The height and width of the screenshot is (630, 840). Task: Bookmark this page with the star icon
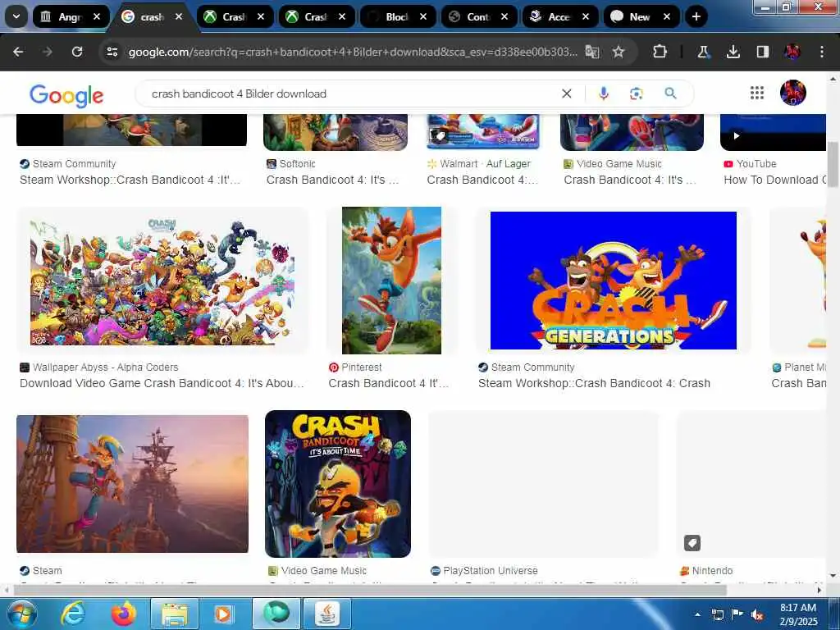tap(619, 52)
